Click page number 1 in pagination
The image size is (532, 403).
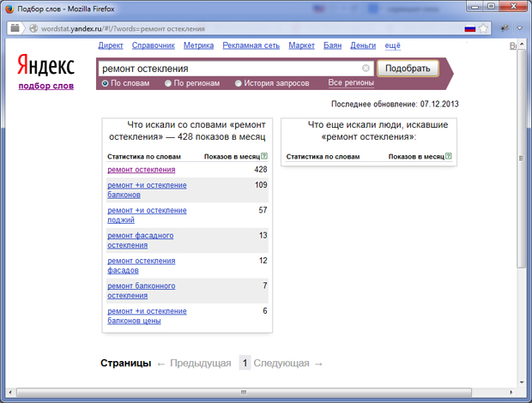[x=245, y=363]
